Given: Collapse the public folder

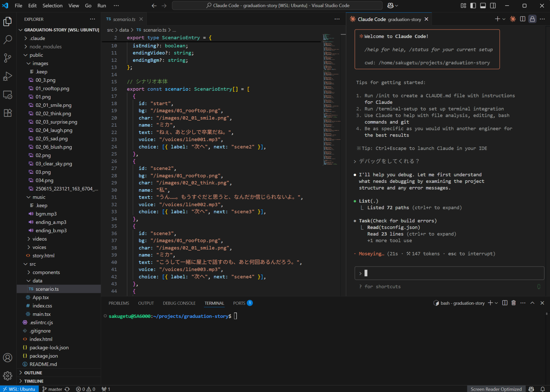Looking at the screenshot, I should 36,55.
